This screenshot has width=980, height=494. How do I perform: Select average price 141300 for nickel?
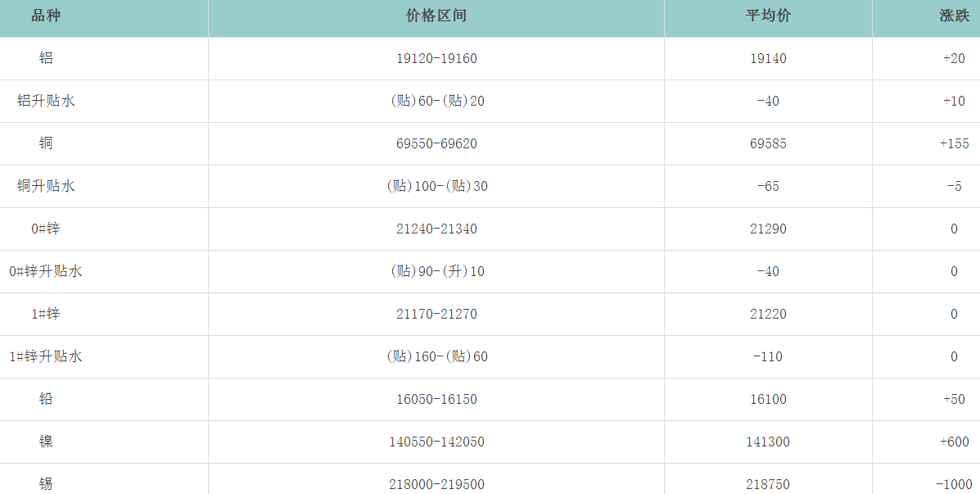[768, 442]
